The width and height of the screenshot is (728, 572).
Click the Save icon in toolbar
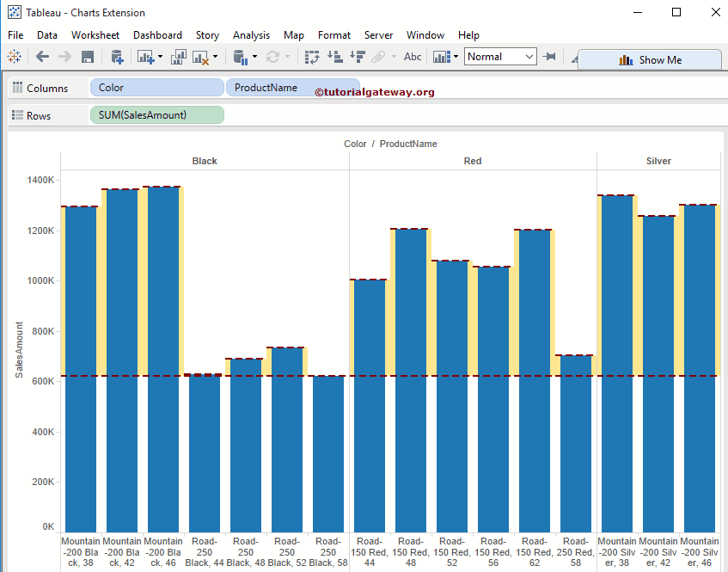(x=87, y=57)
